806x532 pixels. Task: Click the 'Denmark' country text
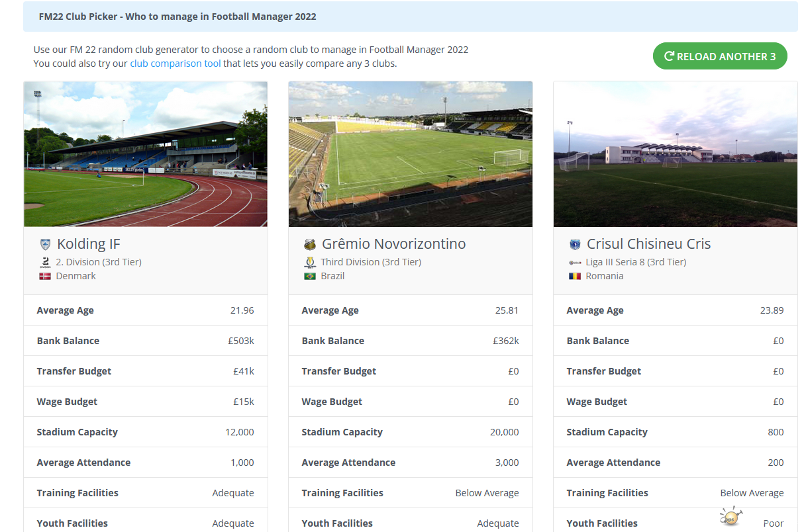[x=76, y=276]
